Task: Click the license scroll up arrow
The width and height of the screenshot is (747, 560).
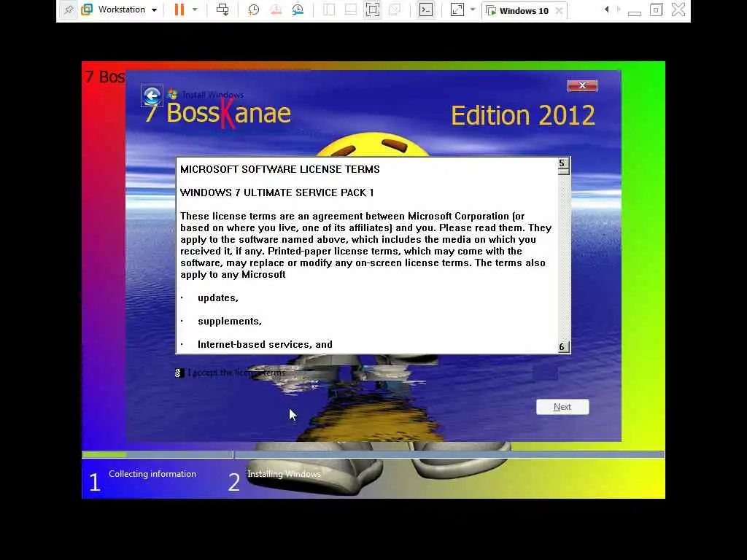Action: coord(563,163)
